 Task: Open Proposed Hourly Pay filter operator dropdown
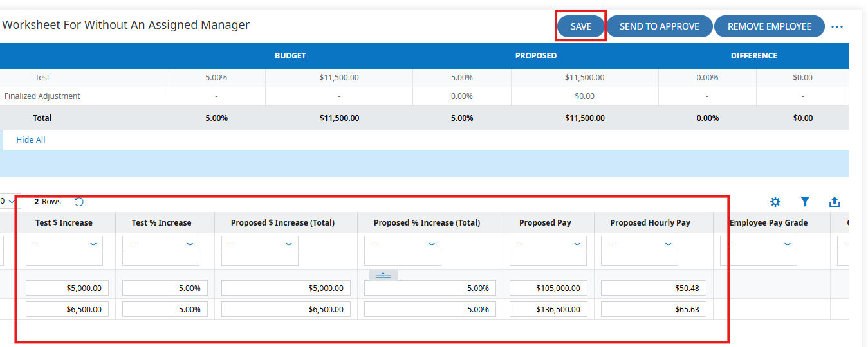click(640, 244)
